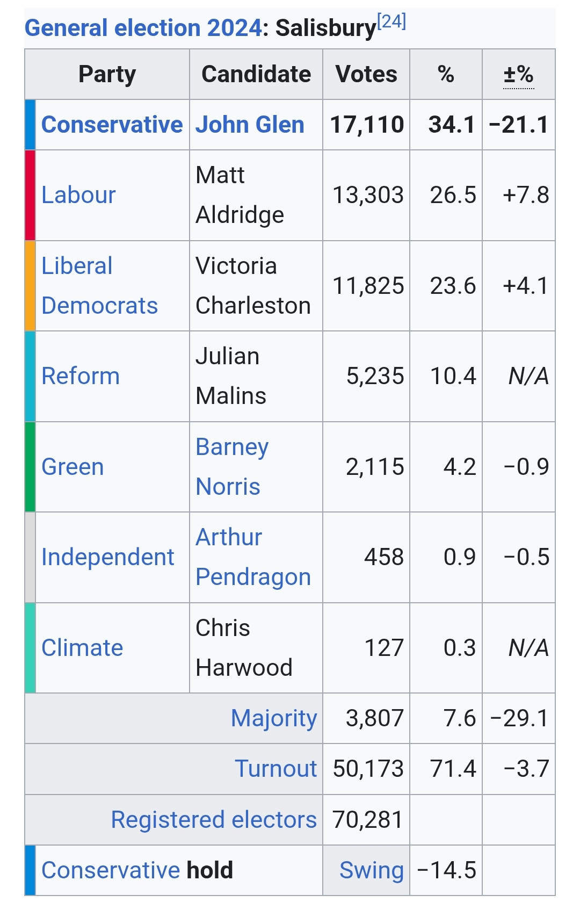
Task: Click the red Labour color bar
Action: [30, 195]
